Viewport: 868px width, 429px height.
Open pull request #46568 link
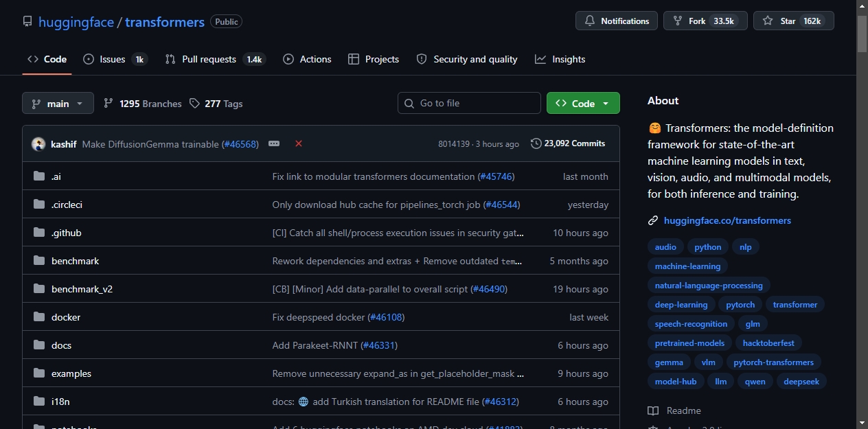point(240,144)
